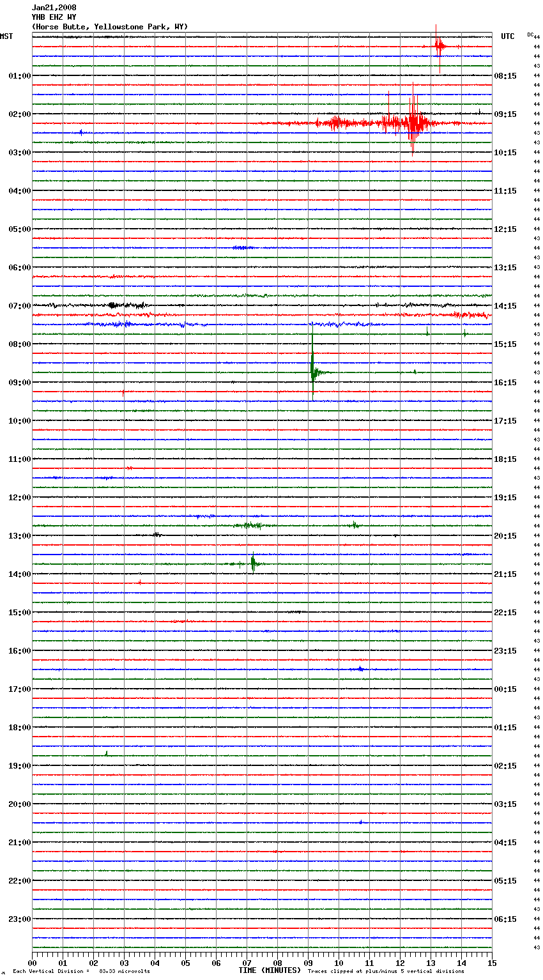
Task: Click the 08:00 MST hour label
Action: [19, 344]
